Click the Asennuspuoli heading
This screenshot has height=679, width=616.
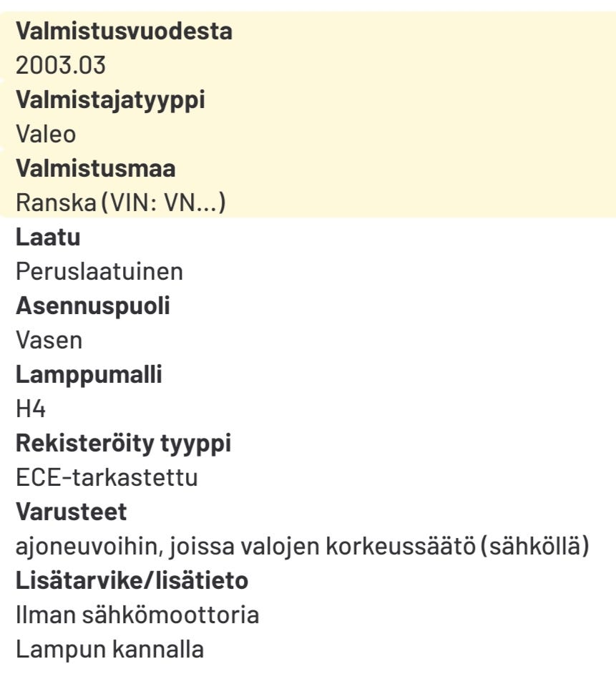pos(92,306)
